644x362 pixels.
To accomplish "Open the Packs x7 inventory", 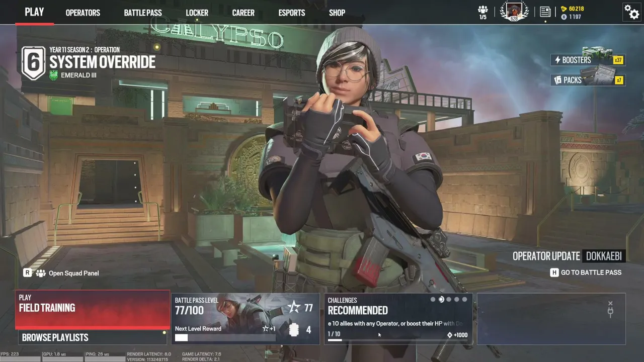I will pos(588,80).
